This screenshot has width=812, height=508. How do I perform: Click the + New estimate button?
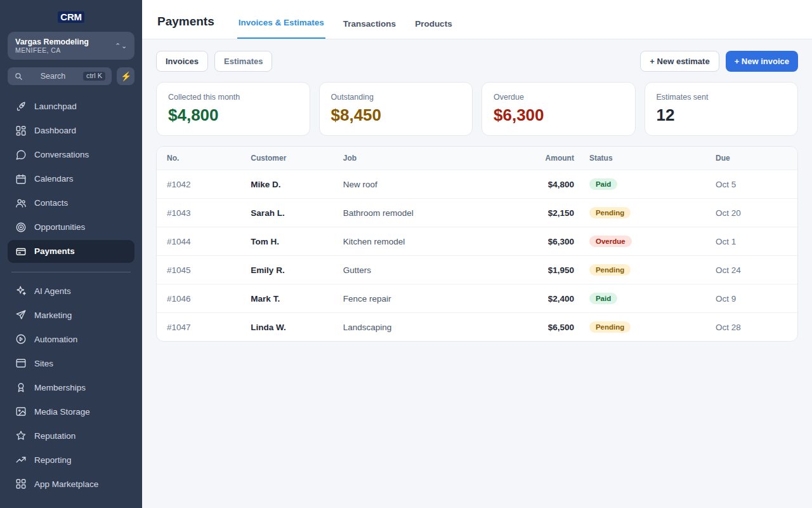679,62
